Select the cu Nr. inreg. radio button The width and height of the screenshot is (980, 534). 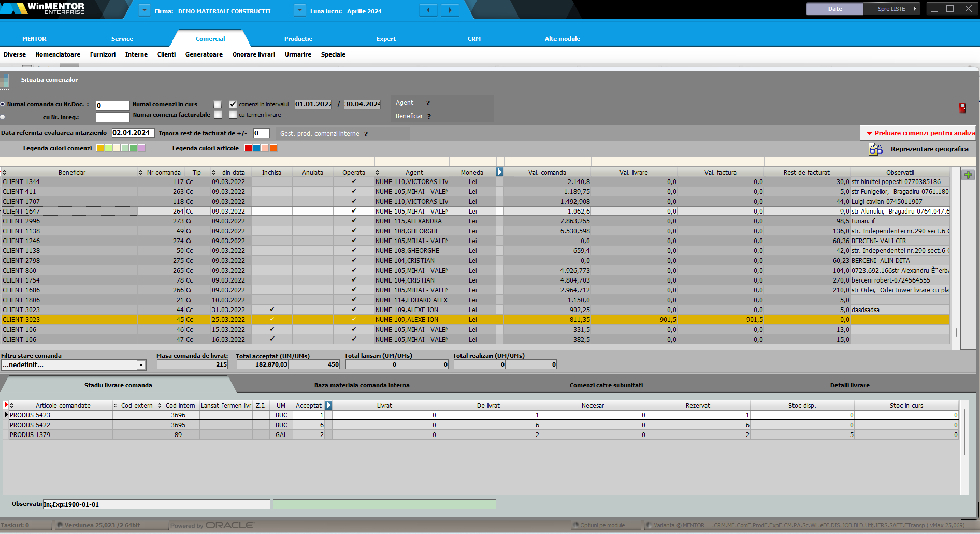pos(3,117)
